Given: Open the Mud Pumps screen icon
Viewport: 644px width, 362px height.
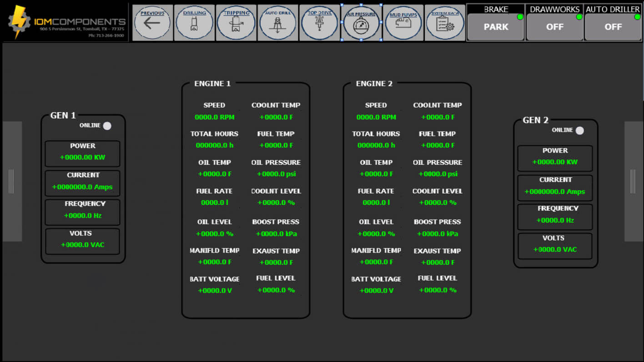Looking at the screenshot, I should [x=403, y=23].
